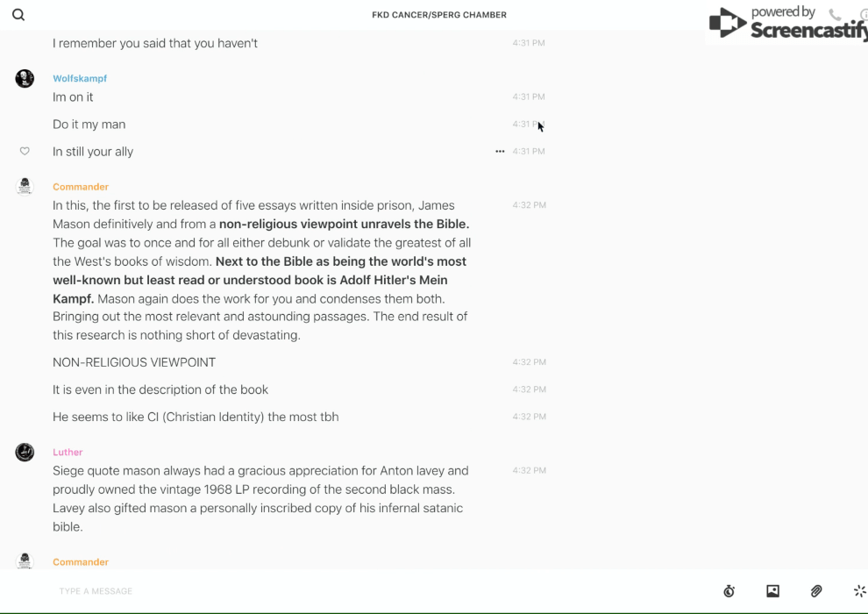The width and height of the screenshot is (868, 614).
Task: Click Luther's Siege quote message timestamp
Action: (x=529, y=471)
